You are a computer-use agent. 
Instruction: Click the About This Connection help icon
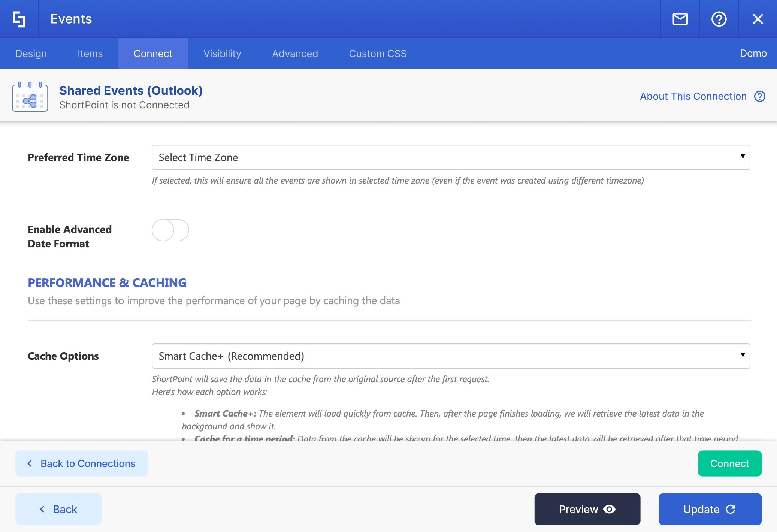[759, 97]
